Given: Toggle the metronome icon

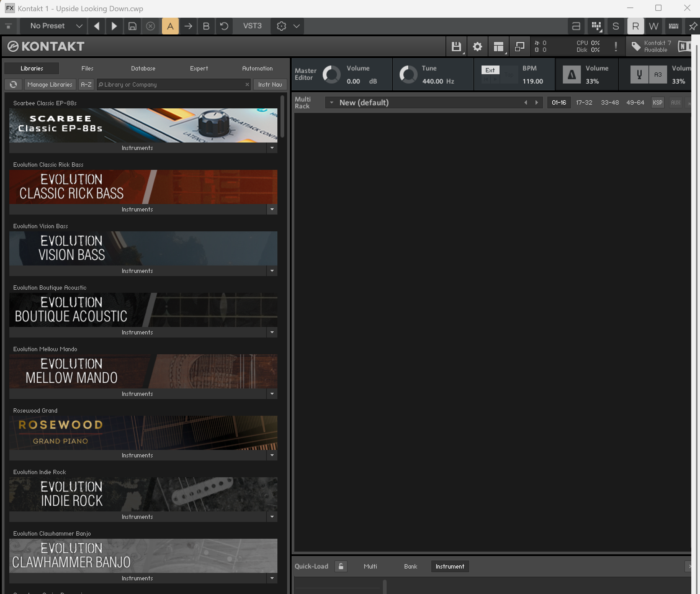Looking at the screenshot, I should click(x=572, y=75).
